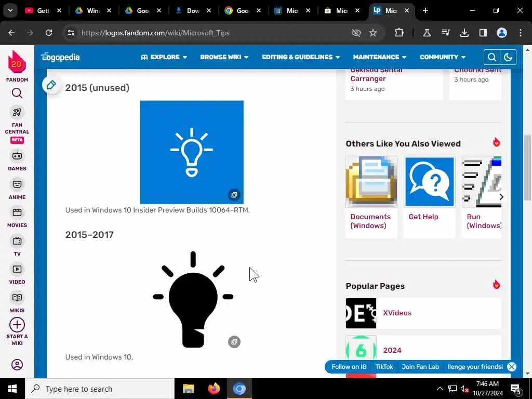
Task: Click Join Fan Lab in banner
Action: (420, 367)
